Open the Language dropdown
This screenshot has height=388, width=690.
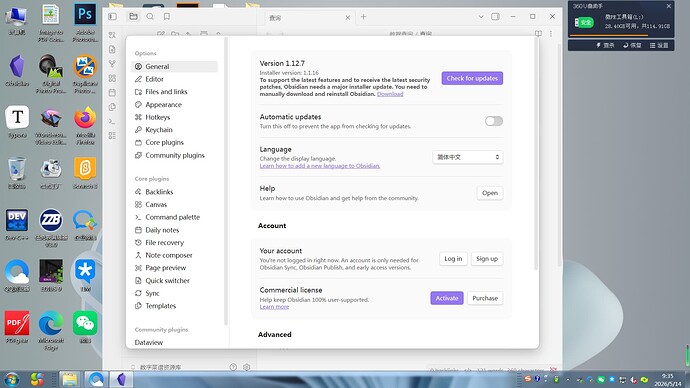467,157
